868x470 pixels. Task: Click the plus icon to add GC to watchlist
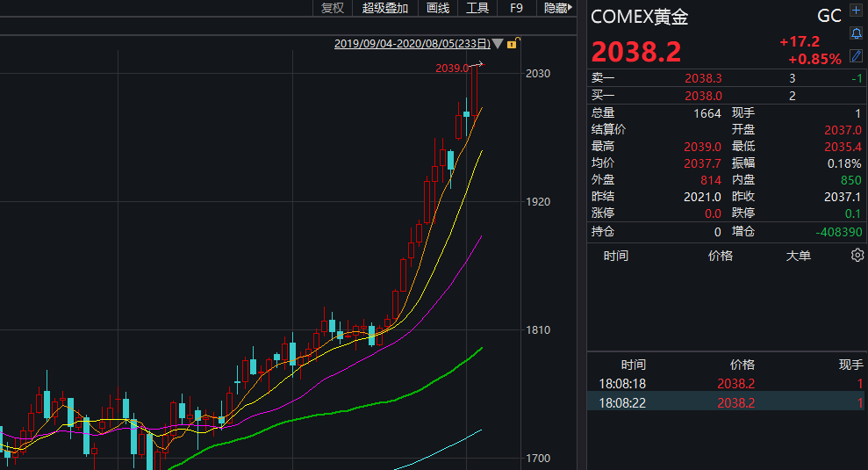(x=856, y=11)
